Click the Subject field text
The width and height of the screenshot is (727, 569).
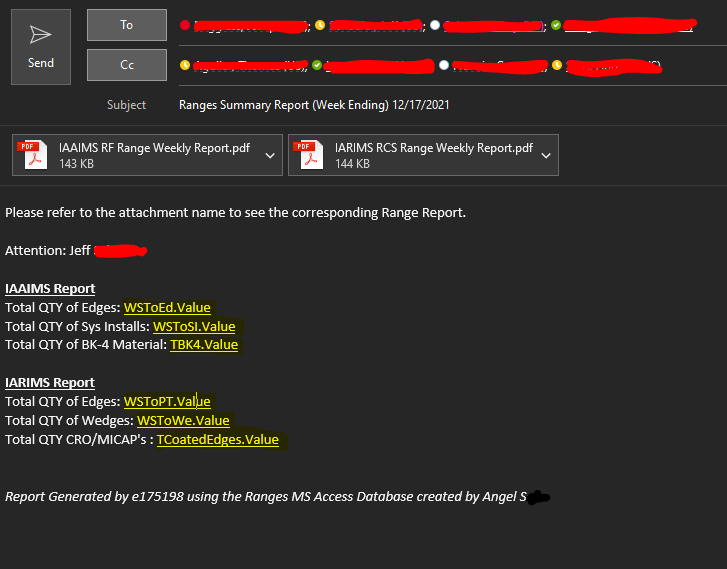(314, 105)
